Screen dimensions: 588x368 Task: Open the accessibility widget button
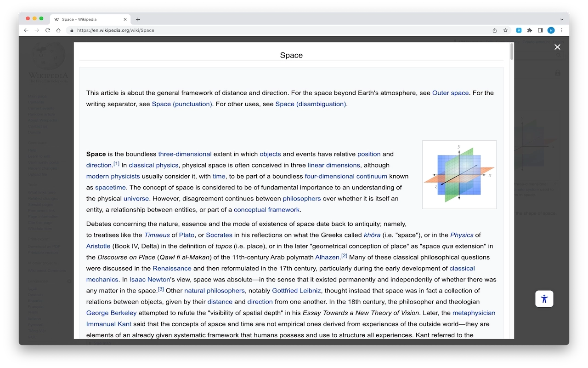tap(544, 299)
